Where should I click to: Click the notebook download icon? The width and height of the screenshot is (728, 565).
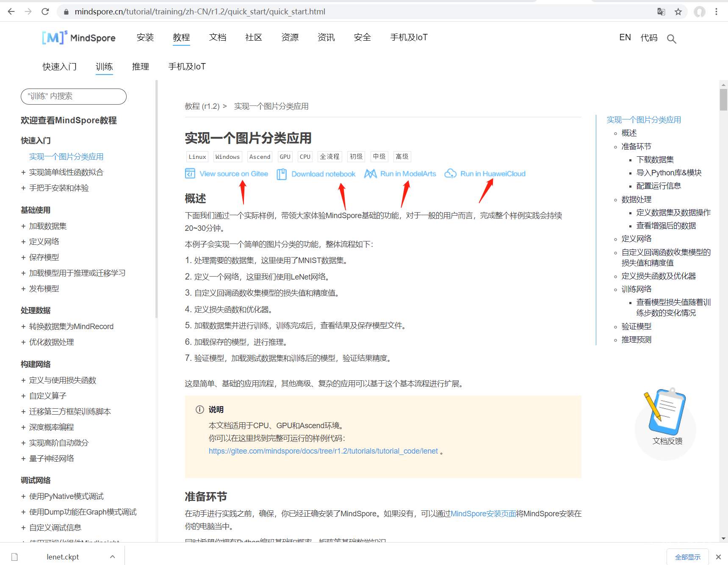pyautogui.click(x=282, y=174)
